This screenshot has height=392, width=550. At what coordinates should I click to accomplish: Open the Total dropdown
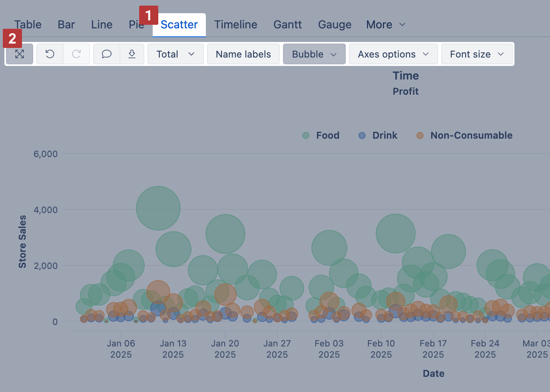(175, 54)
